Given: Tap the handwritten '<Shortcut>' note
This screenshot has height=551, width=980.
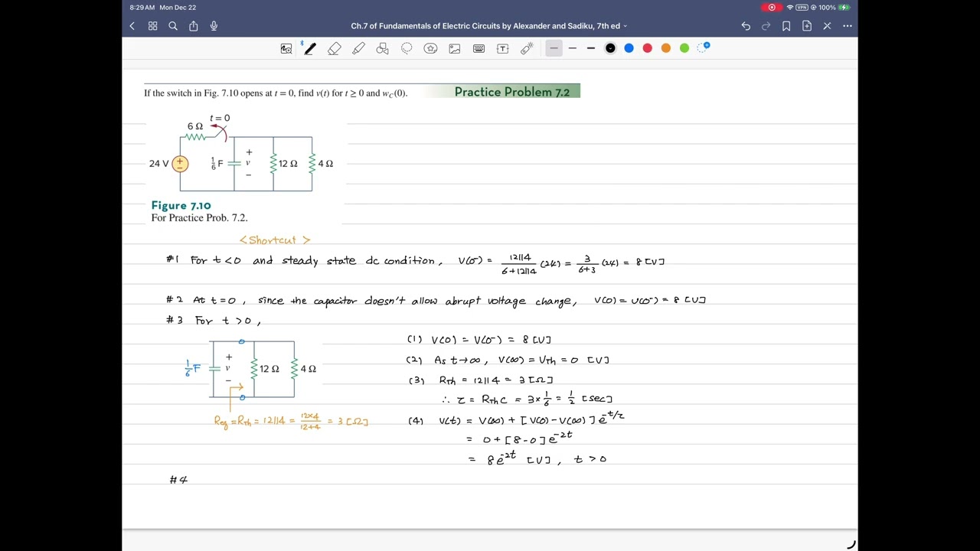Looking at the screenshot, I should (275, 240).
